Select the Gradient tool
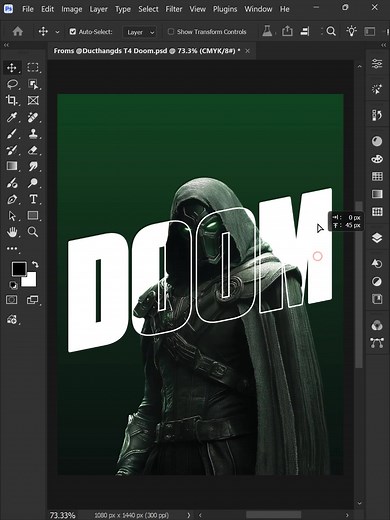Viewport: 390px width, 520px height. [x=12, y=166]
